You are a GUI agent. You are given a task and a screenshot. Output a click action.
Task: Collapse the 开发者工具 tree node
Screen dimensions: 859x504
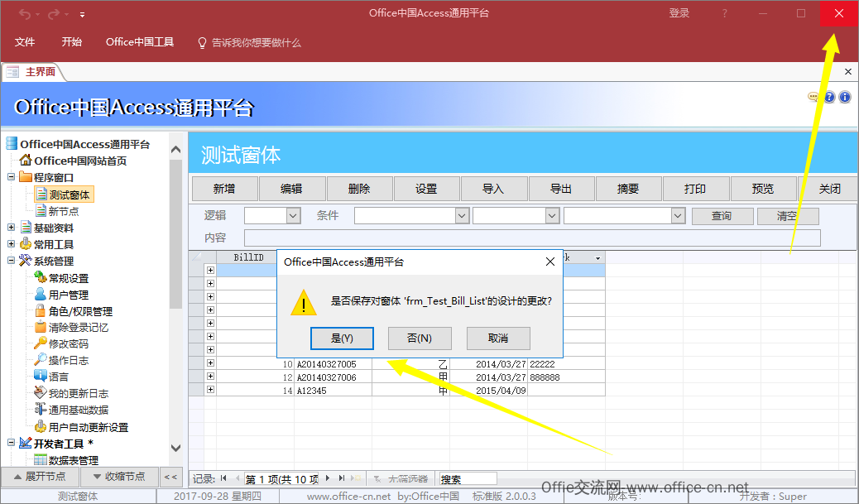pyautogui.click(x=11, y=443)
